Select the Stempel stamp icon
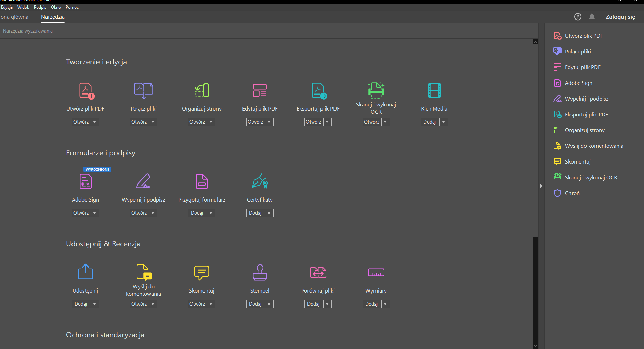The image size is (644, 349). (260, 272)
